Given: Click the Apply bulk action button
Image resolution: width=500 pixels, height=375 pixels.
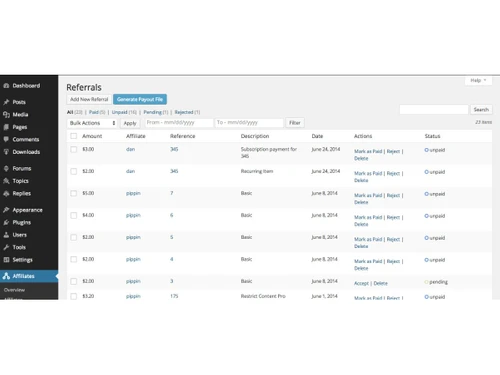Looking at the screenshot, I should pos(130,123).
